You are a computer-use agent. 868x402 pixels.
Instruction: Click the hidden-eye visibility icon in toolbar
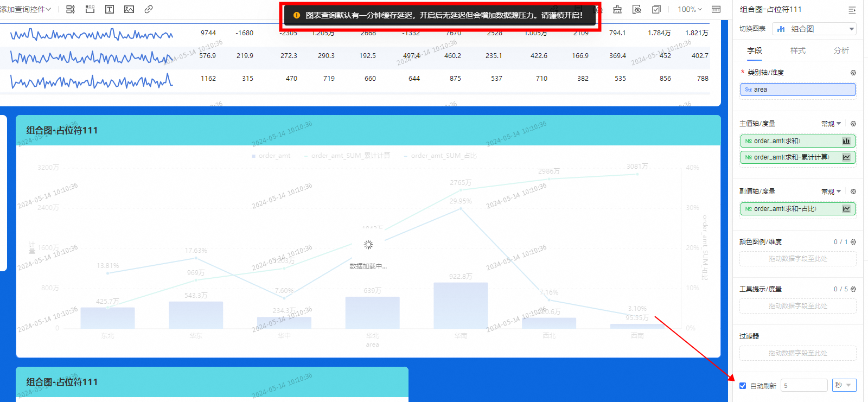pyautogui.click(x=637, y=9)
